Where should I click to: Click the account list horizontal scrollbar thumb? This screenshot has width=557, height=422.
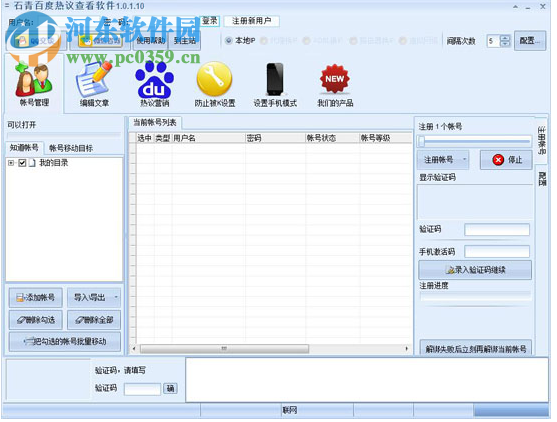tap(224, 349)
